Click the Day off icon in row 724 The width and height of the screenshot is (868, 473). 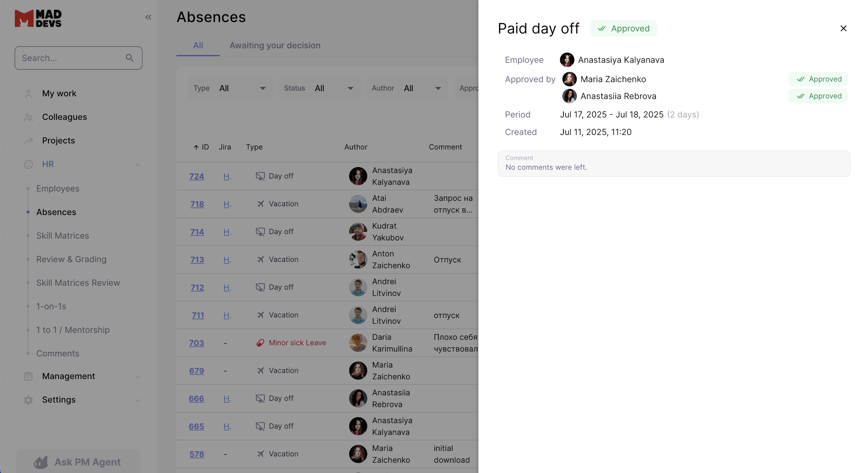[260, 176]
